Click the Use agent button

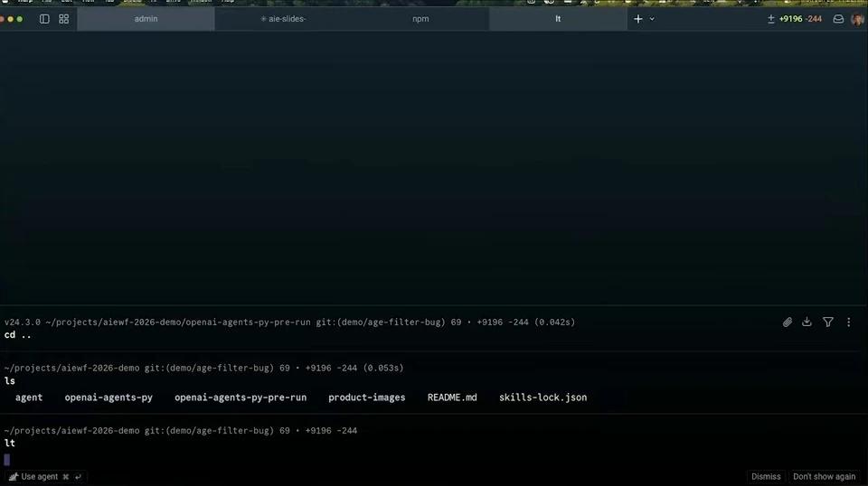45,477
